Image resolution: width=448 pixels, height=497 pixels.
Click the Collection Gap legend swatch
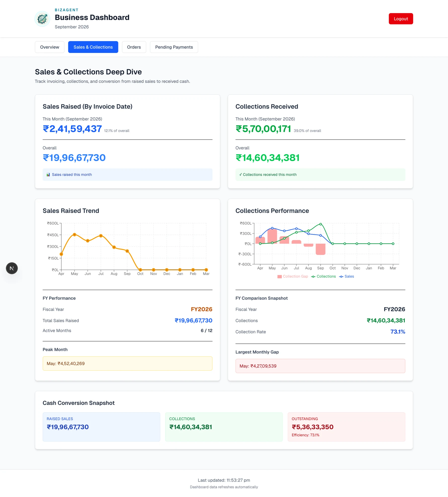tap(280, 277)
